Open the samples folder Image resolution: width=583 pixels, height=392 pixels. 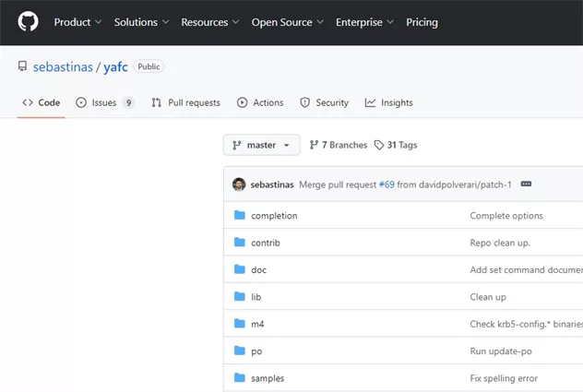click(268, 378)
